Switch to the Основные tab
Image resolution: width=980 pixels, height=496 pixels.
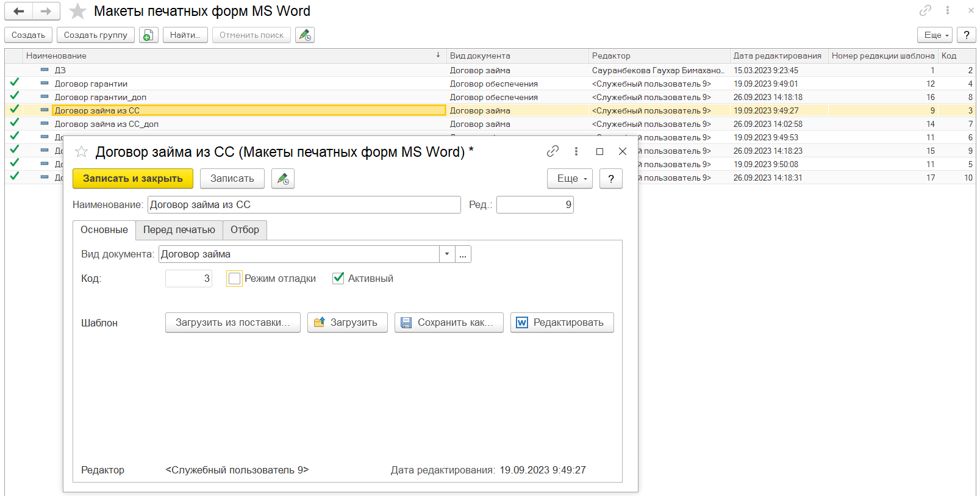104,230
